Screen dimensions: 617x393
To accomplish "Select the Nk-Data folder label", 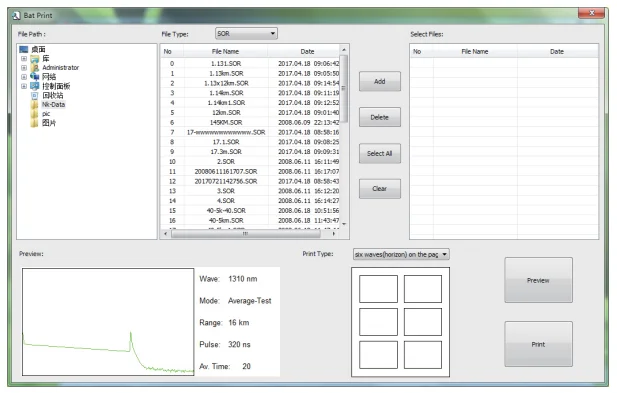I will 54,105.
